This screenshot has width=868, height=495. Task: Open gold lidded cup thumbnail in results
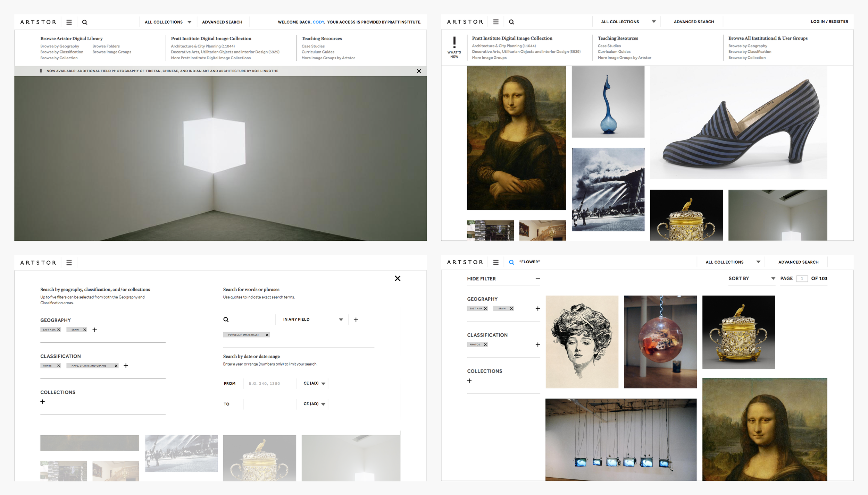point(738,332)
